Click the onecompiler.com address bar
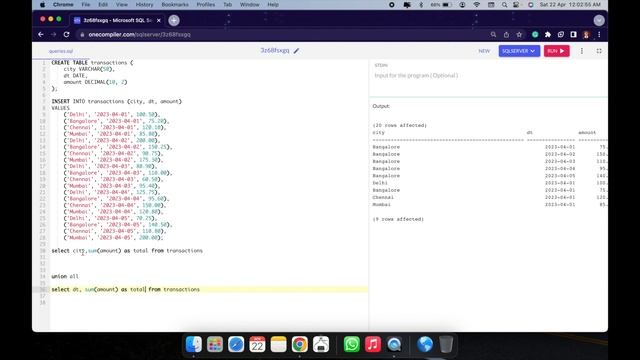640x360 pixels. 139,35
